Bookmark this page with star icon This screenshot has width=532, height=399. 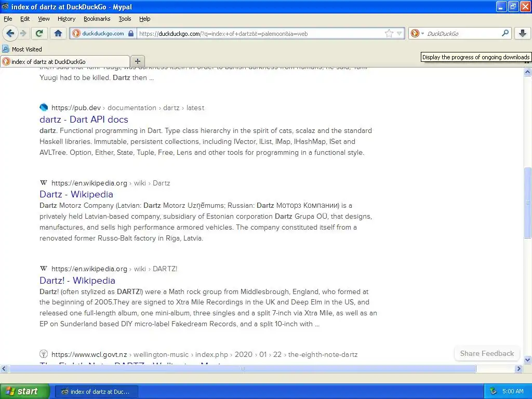(x=389, y=33)
